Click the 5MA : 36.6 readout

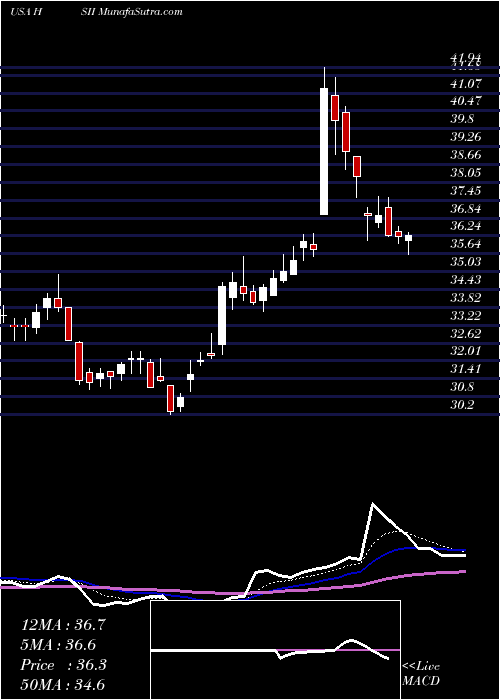[x=58, y=645]
